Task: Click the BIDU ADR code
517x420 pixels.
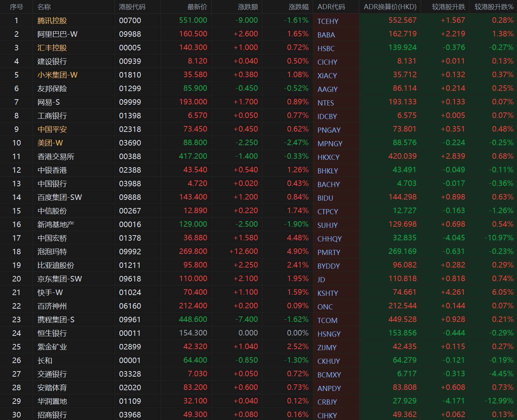Action: coord(325,198)
